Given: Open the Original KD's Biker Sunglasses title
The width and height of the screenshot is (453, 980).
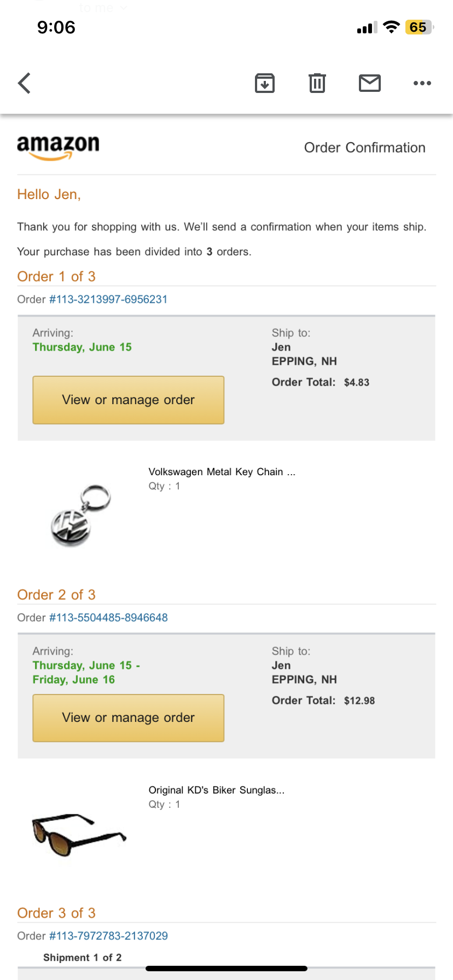Looking at the screenshot, I should point(216,790).
